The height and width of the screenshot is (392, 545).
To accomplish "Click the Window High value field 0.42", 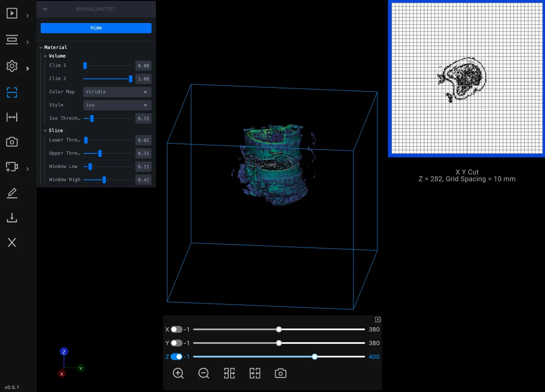I will 143,180.
